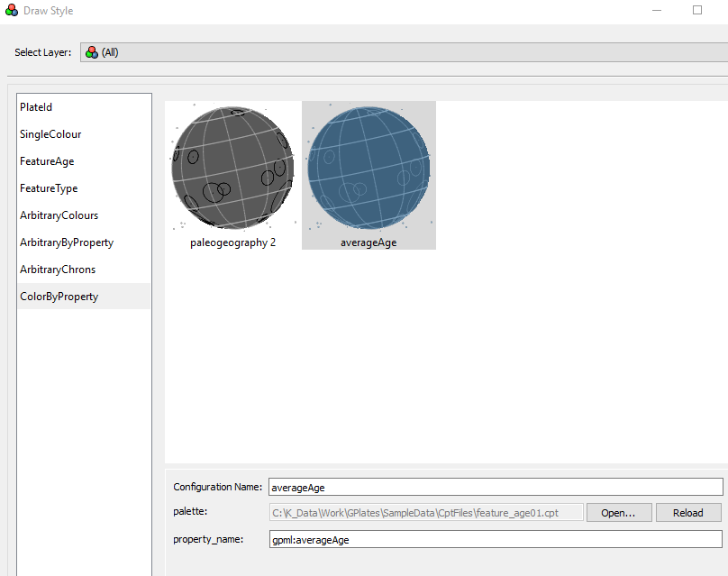Click the palette label
Viewport: 728px width, 576px height.
[x=190, y=511]
